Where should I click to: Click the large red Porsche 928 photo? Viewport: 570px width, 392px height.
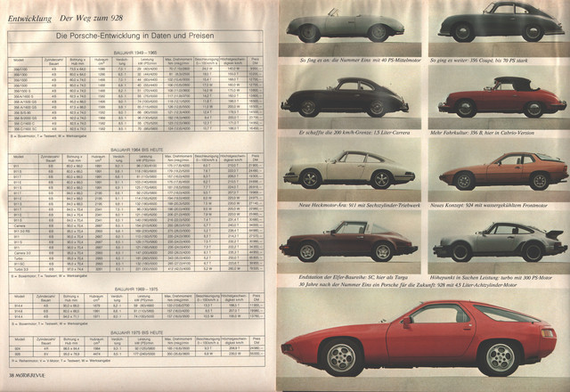tap(423, 339)
